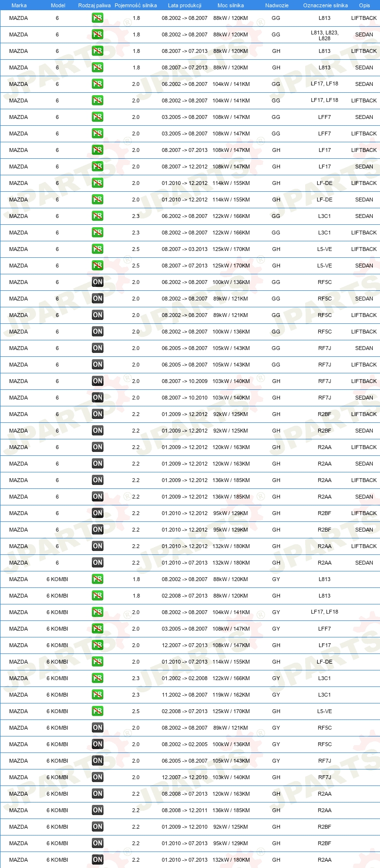Click the ON icon for 6 Kombi 92kW R2BF
Viewport: 380px width, 868px height.
97,827
